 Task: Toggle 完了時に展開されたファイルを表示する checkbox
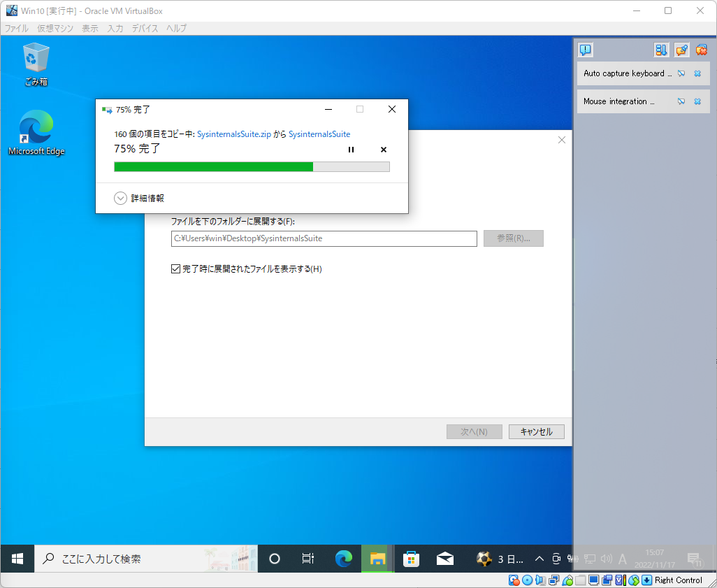[x=175, y=268]
